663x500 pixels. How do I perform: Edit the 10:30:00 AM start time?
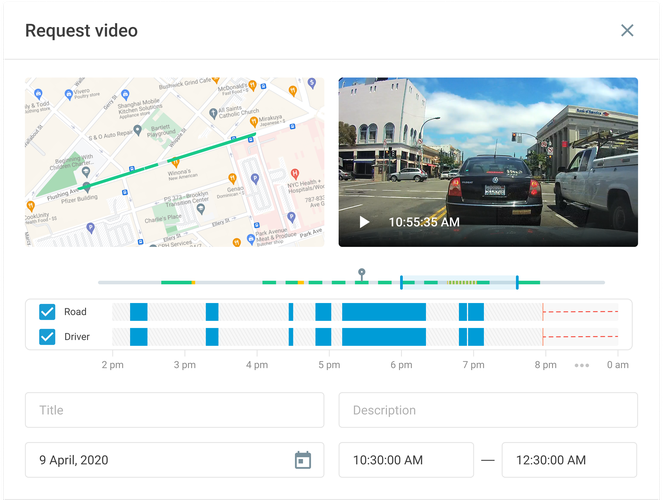[406, 460]
